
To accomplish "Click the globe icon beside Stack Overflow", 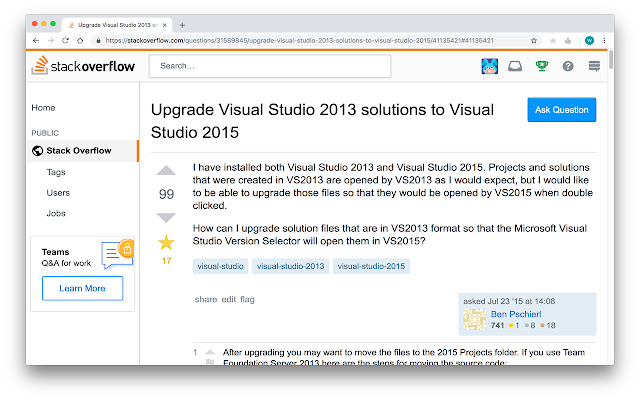I will [38, 151].
